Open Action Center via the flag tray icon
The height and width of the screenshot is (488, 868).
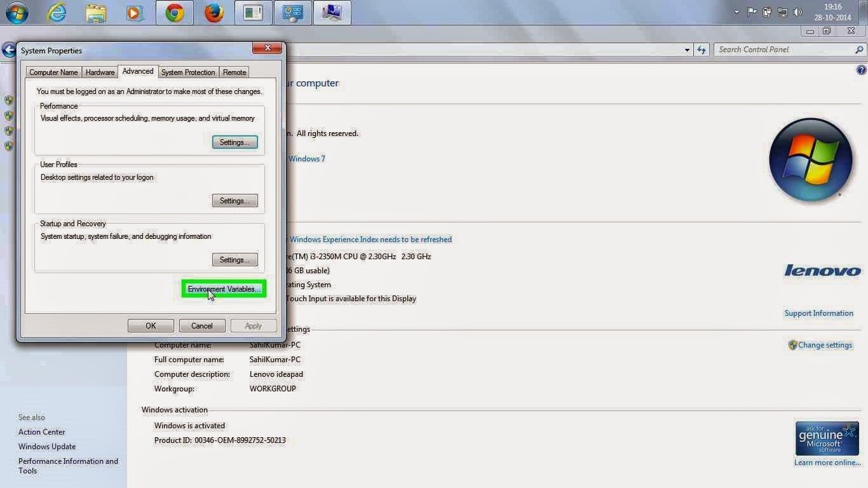tap(752, 11)
